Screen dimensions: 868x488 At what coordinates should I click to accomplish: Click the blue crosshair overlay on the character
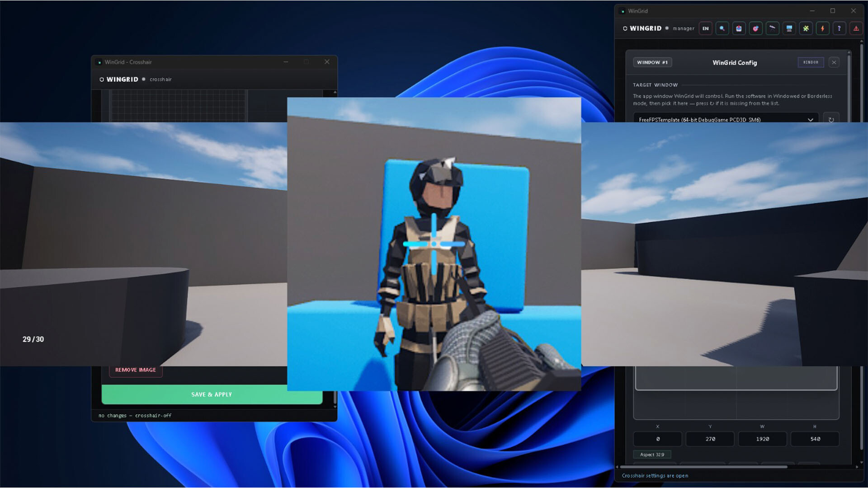click(x=434, y=244)
